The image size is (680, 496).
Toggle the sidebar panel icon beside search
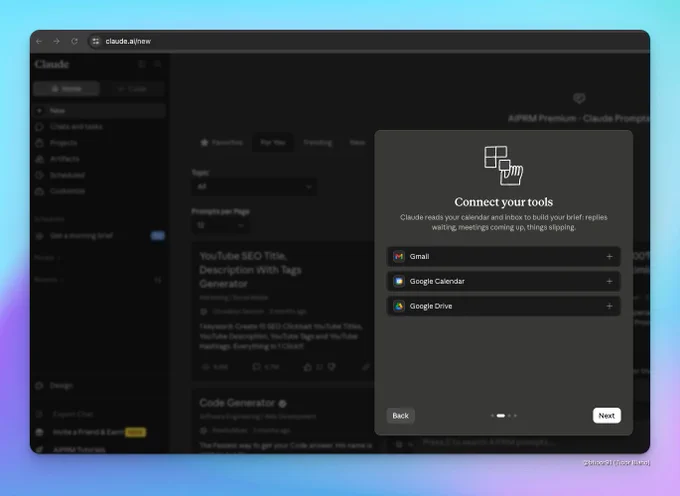coord(142,64)
